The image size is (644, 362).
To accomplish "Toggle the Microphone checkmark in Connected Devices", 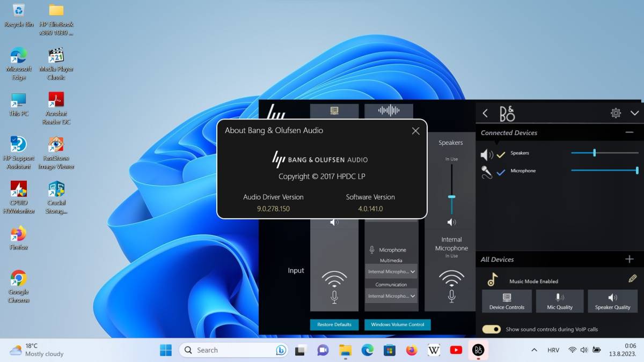I will (x=501, y=172).
